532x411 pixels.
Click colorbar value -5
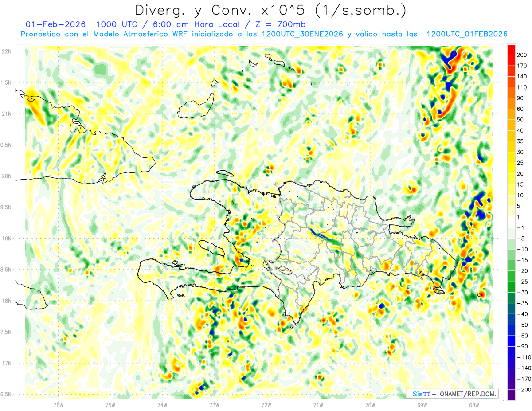click(522, 239)
